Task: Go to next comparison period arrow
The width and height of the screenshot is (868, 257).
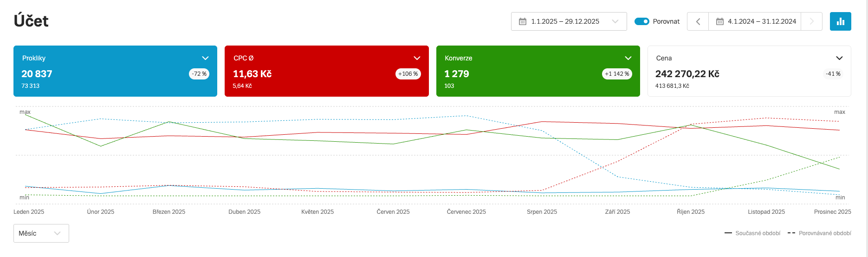Action: click(811, 21)
